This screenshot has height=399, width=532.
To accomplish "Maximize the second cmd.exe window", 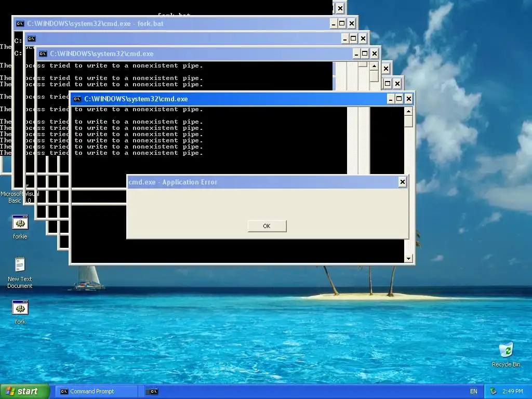I will coord(365,54).
